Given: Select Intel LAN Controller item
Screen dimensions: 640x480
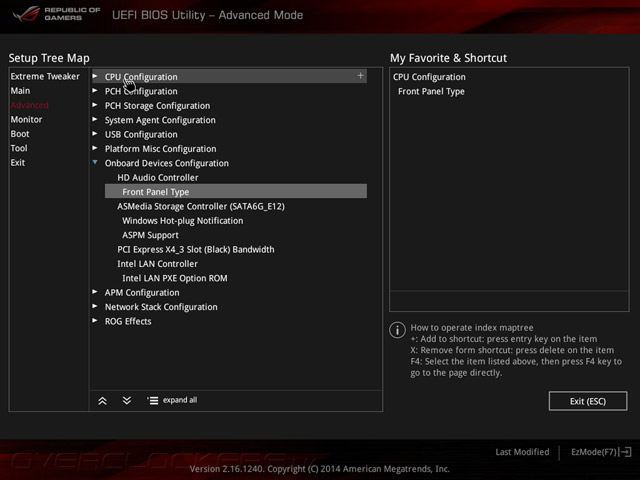Looking at the screenshot, I should pos(157,264).
